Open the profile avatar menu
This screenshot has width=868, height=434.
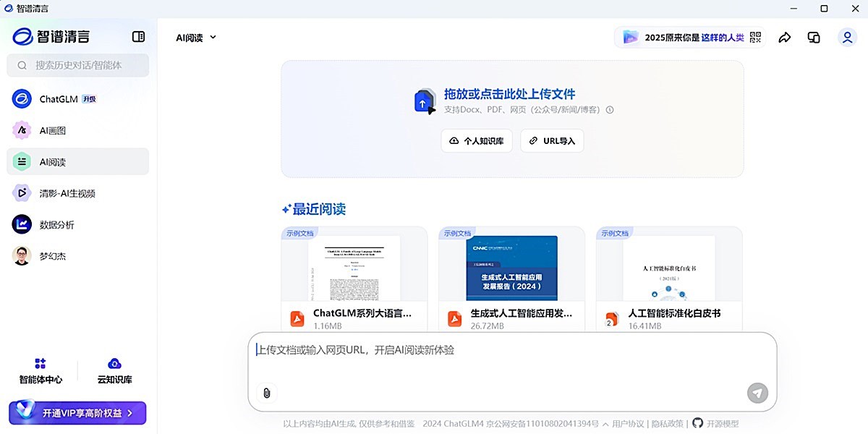point(847,37)
